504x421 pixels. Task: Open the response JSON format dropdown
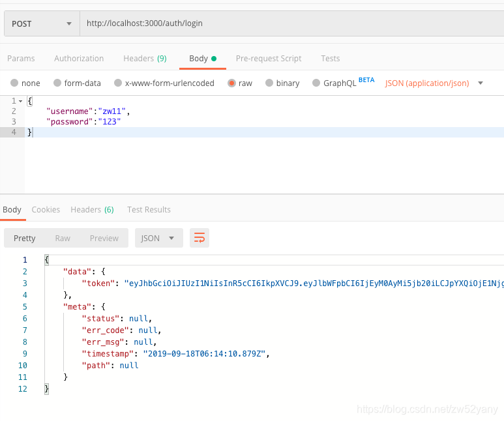[x=159, y=238]
